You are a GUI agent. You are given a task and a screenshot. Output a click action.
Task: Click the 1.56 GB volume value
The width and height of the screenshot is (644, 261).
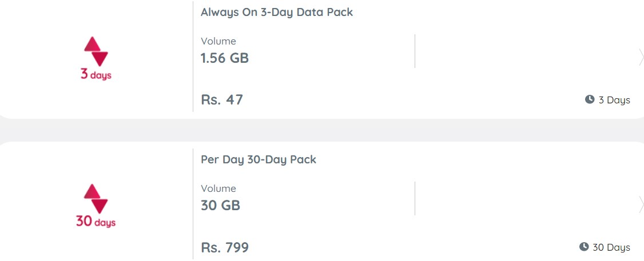point(225,58)
